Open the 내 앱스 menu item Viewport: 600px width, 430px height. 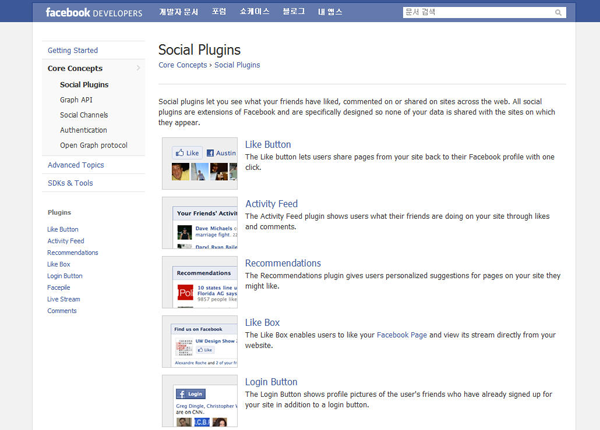click(x=330, y=12)
